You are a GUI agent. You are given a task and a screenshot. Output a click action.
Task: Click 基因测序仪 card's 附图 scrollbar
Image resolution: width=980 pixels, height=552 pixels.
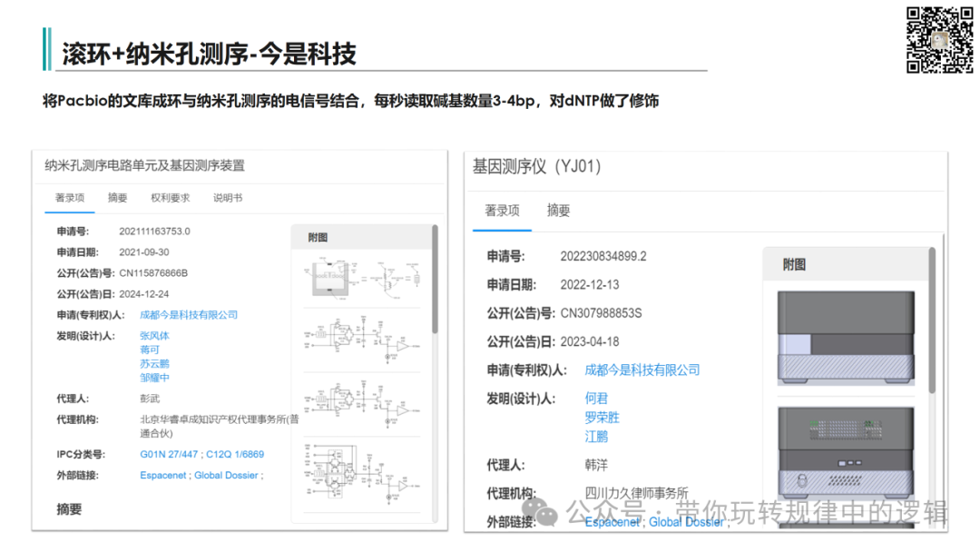932,320
